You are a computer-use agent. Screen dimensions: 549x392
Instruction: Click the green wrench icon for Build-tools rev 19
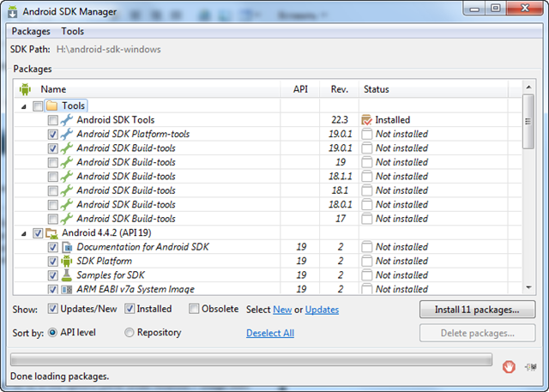click(x=67, y=162)
